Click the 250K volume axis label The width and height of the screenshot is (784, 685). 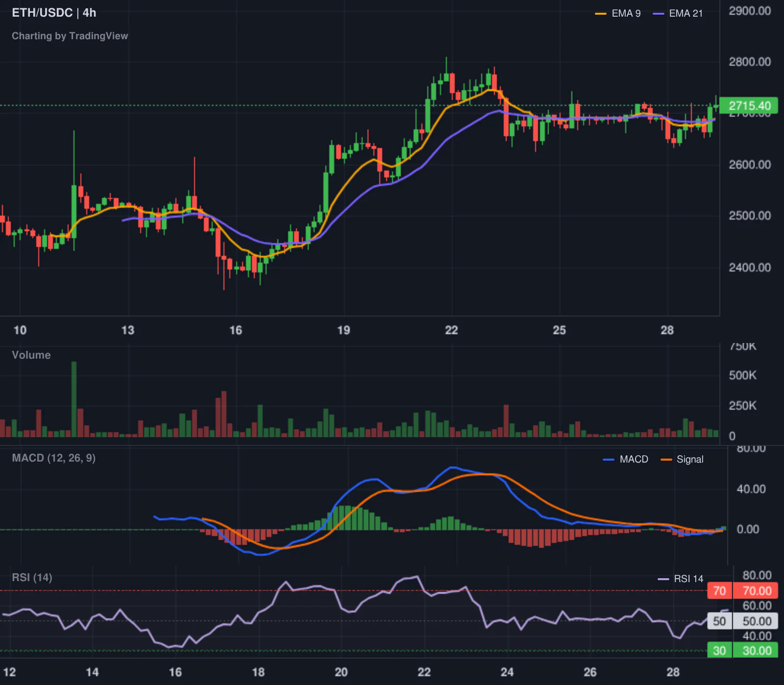[742, 406]
